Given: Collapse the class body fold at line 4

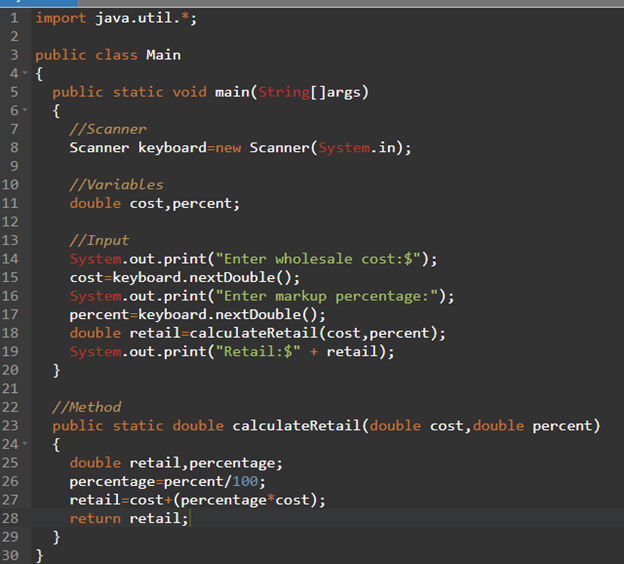Looking at the screenshot, I should [x=25, y=73].
